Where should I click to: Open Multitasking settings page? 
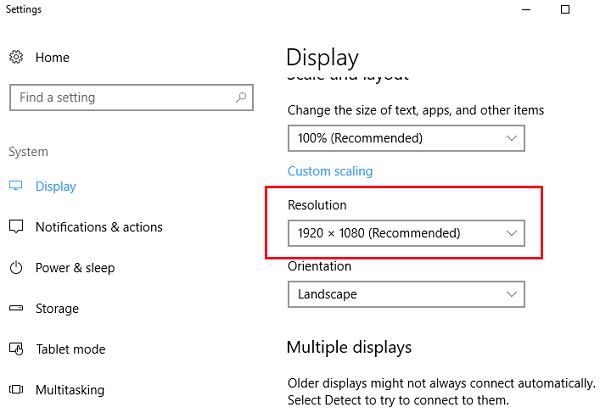(x=69, y=390)
